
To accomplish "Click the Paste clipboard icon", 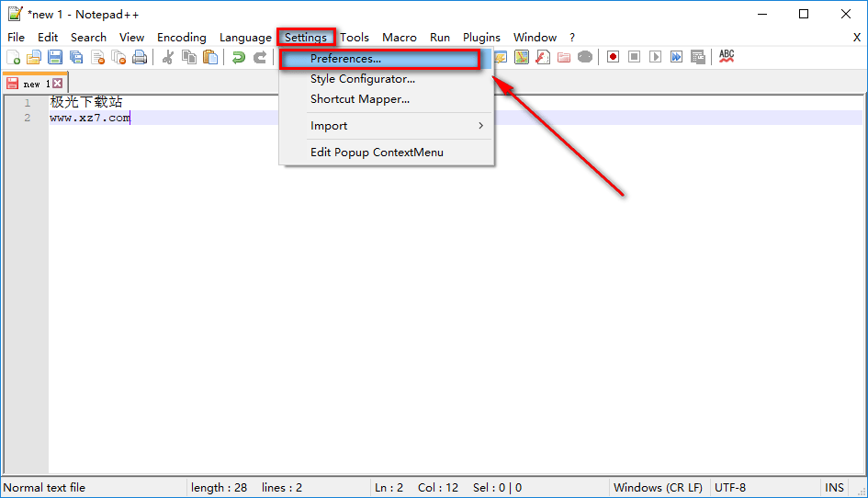I will (210, 57).
